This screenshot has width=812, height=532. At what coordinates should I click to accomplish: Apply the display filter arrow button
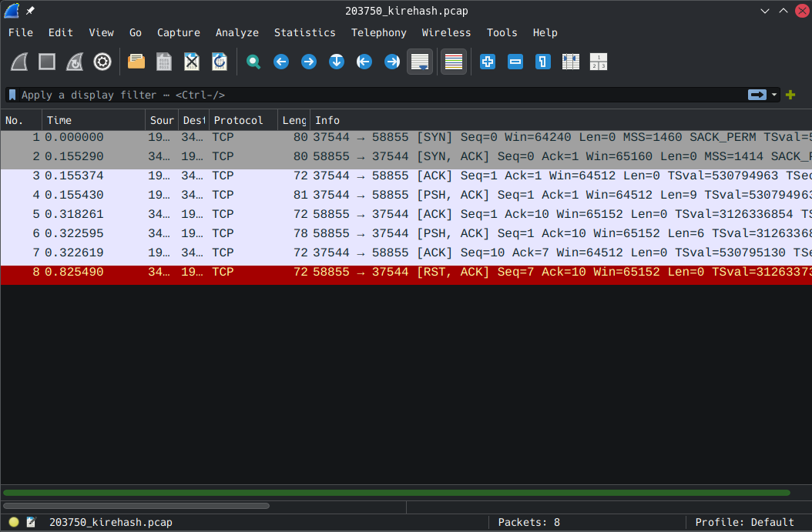757,95
